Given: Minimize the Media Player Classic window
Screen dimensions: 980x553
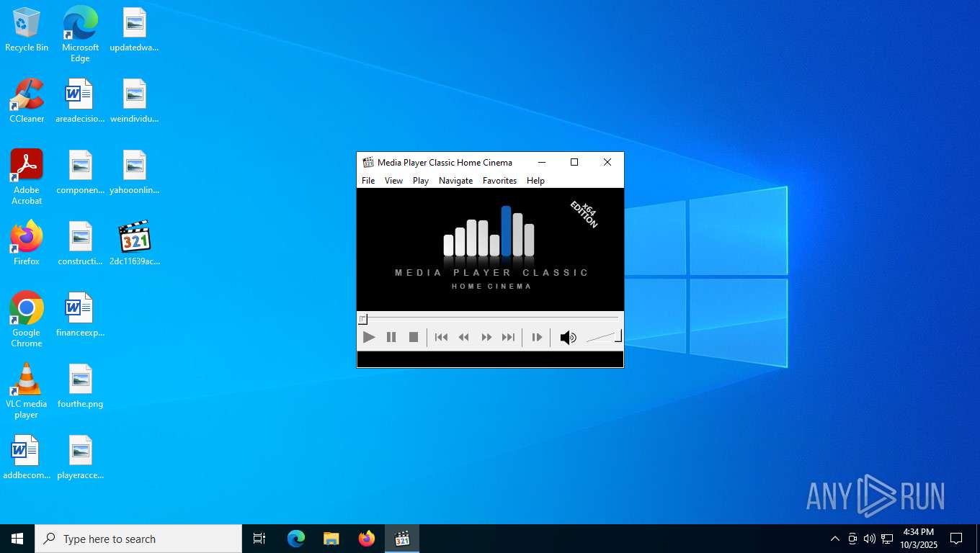Looking at the screenshot, I should (x=542, y=163).
